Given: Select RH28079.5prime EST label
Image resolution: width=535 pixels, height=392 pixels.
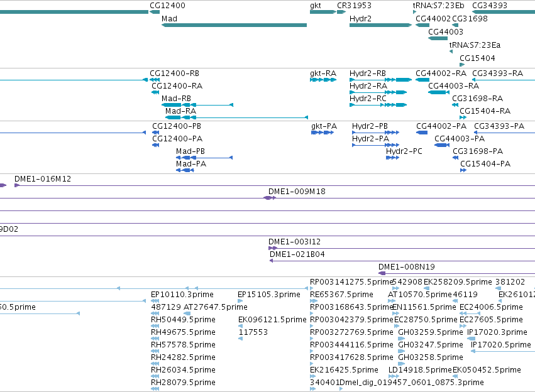Looking at the screenshot, I should coord(183,383).
